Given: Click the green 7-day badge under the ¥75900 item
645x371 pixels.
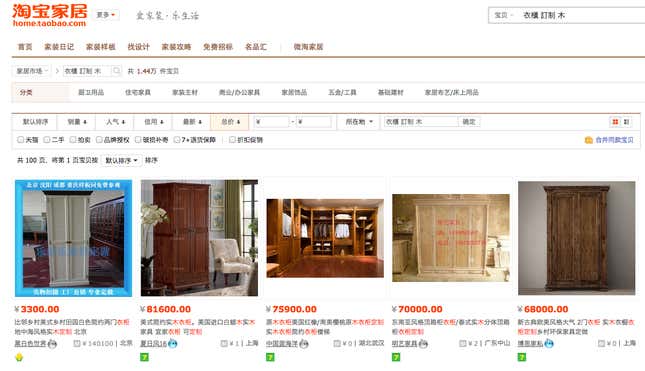Looking at the screenshot, I should pyautogui.click(x=270, y=357).
